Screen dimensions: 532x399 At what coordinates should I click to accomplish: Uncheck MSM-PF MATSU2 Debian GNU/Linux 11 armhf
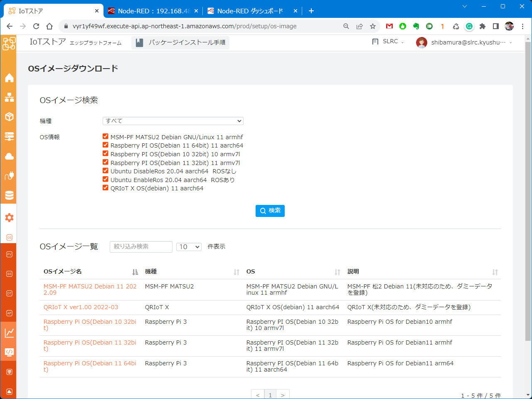tap(106, 136)
